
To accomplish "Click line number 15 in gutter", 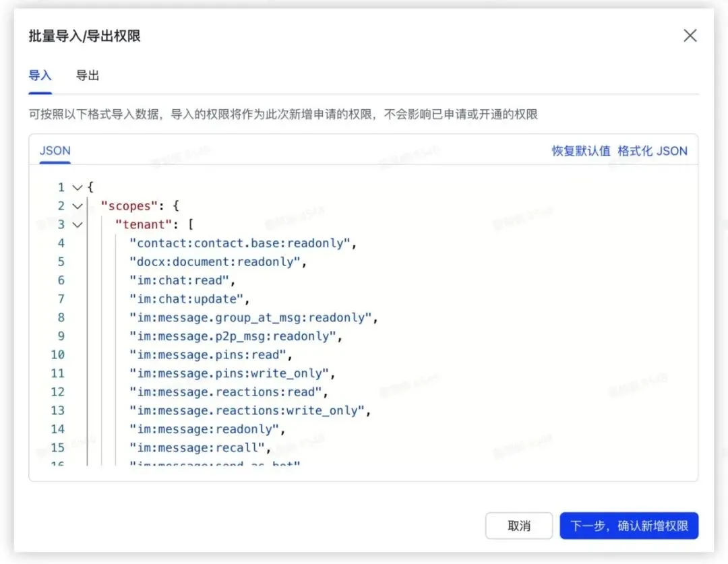I will coord(57,447).
